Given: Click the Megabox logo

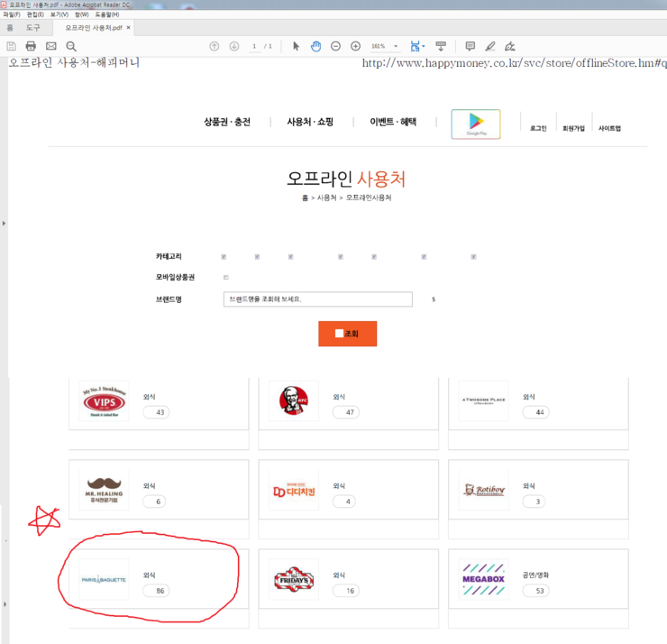Looking at the screenshot, I should point(484,579).
